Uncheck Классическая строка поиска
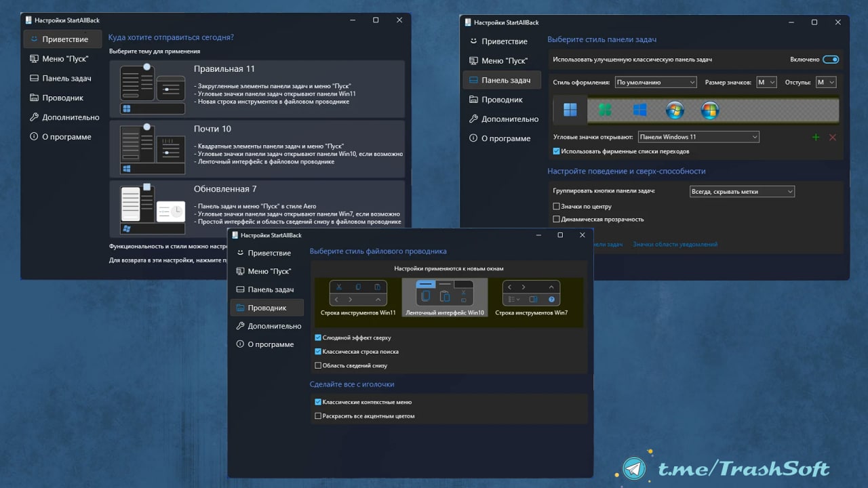This screenshot has width=868, height=488. click(318, 352)
